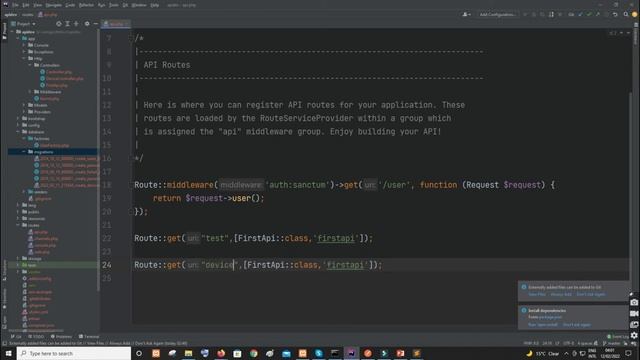Click the blue update project arrow icon

tap(580, 15)
